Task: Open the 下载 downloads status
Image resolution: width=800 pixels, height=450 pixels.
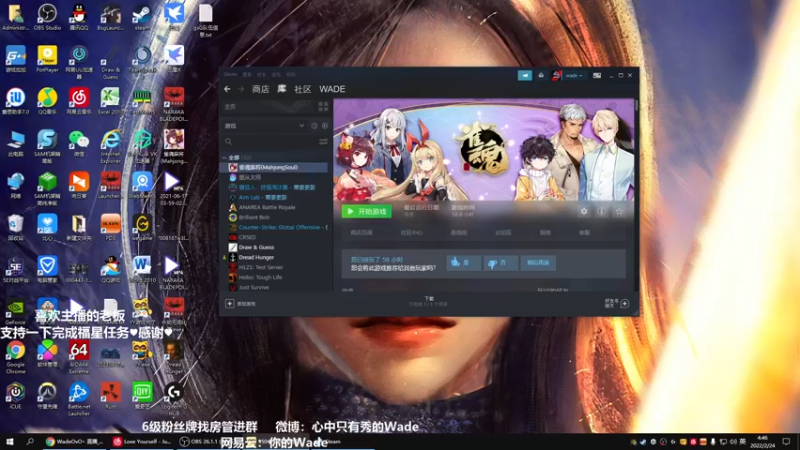Action: (429, 301)
